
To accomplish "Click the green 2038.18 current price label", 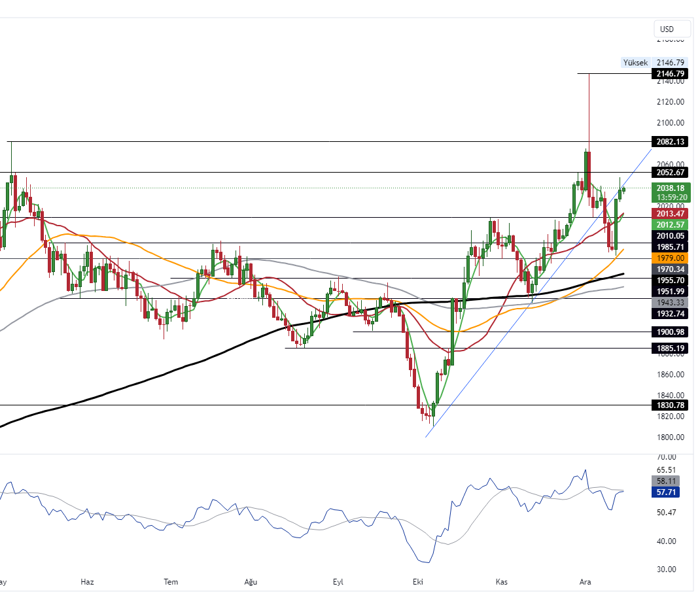I will pos(671,188).
